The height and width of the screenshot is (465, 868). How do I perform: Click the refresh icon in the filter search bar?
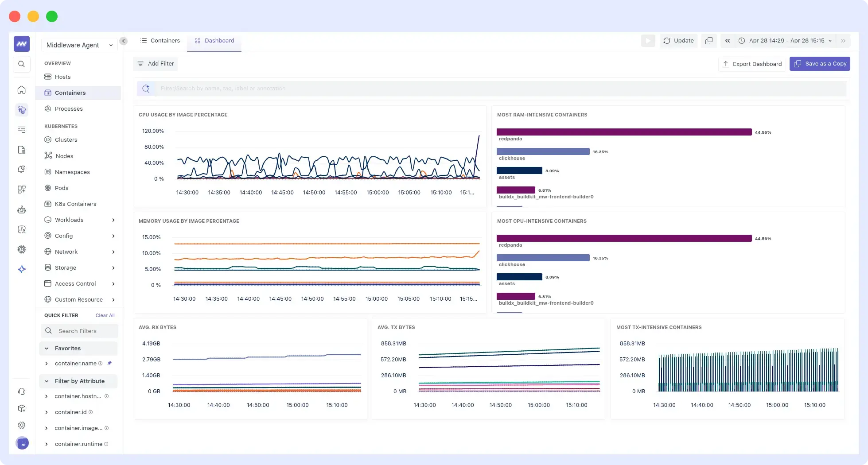[x=146, y=88]
